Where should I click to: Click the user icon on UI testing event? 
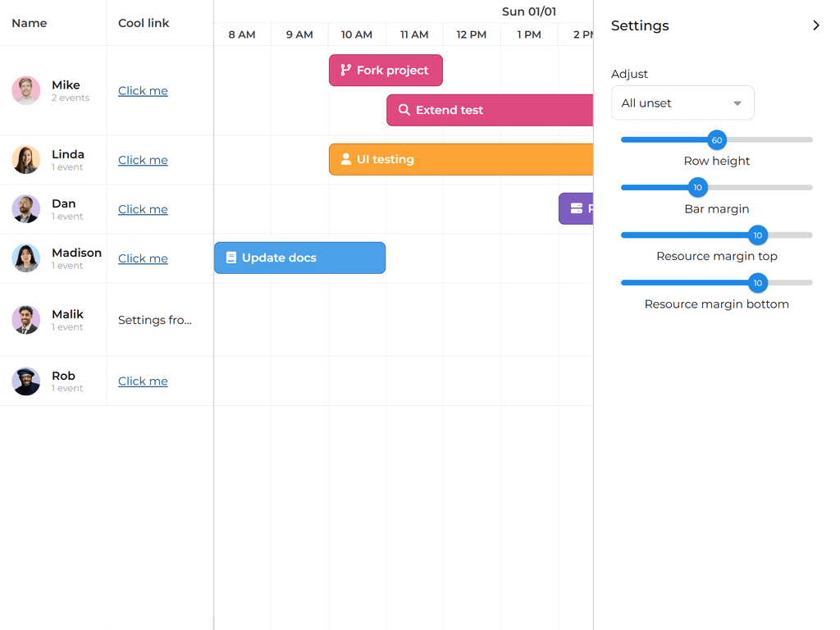coord(346,159)
